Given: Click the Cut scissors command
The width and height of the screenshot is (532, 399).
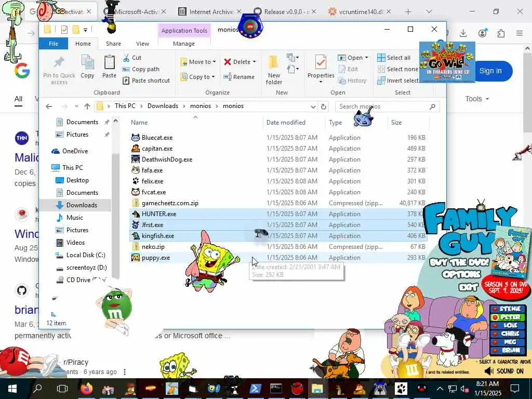Looking at the screenshot, I should [132, 58].
